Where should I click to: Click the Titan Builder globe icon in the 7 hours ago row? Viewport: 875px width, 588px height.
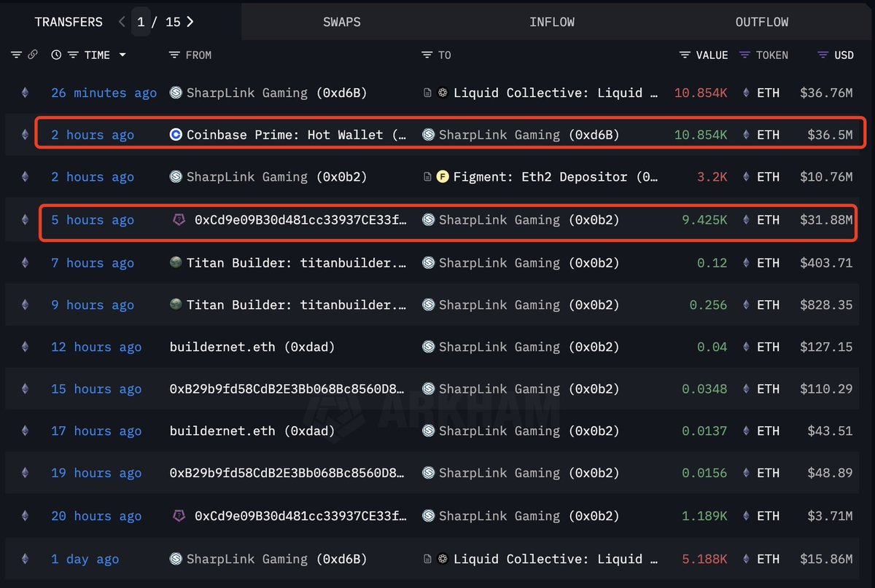pyautogui.click(x=176, y=262)
